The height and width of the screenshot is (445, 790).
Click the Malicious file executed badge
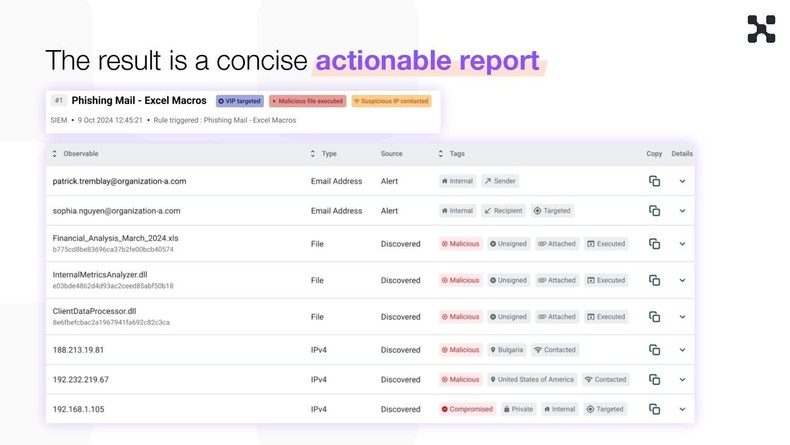(307, 101)
